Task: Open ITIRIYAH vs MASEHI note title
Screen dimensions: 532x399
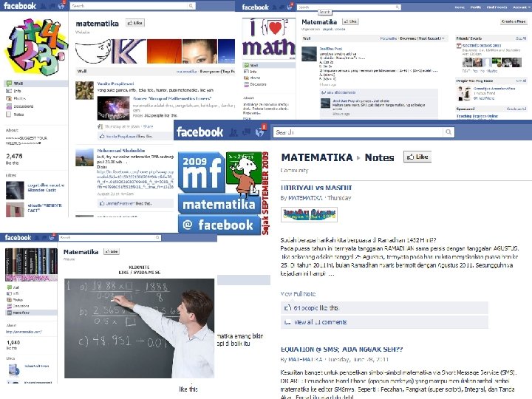Action: coord(316,188)
